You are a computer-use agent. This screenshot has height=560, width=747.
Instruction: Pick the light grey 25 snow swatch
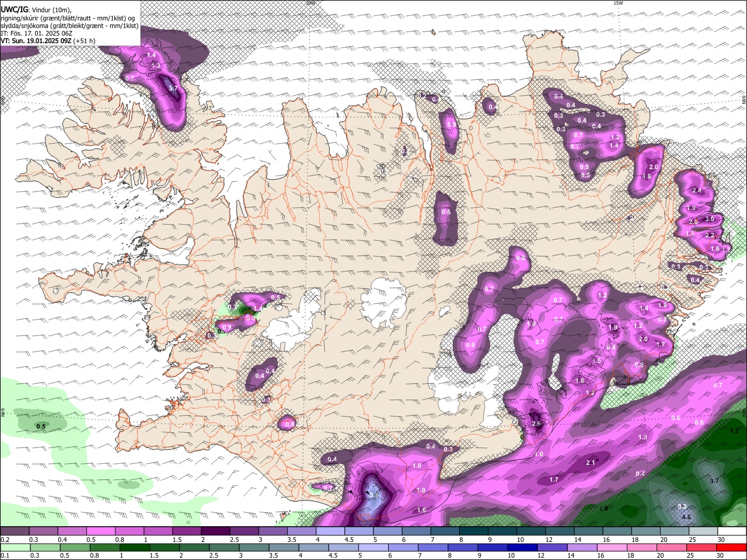click(703, 531)
